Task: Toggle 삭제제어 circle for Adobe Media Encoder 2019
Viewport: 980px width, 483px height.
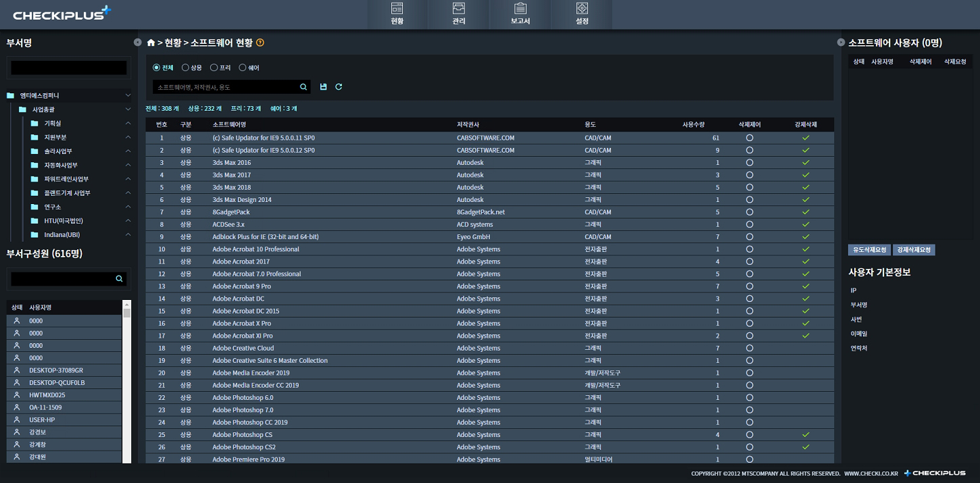Action: pyautogui.click(x=750, y=373)
